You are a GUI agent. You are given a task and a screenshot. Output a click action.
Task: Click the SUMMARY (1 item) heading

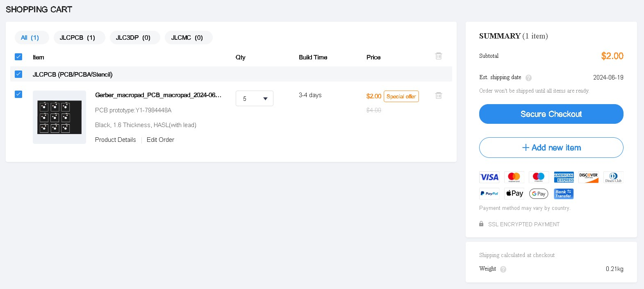click(x=514, y=36)
